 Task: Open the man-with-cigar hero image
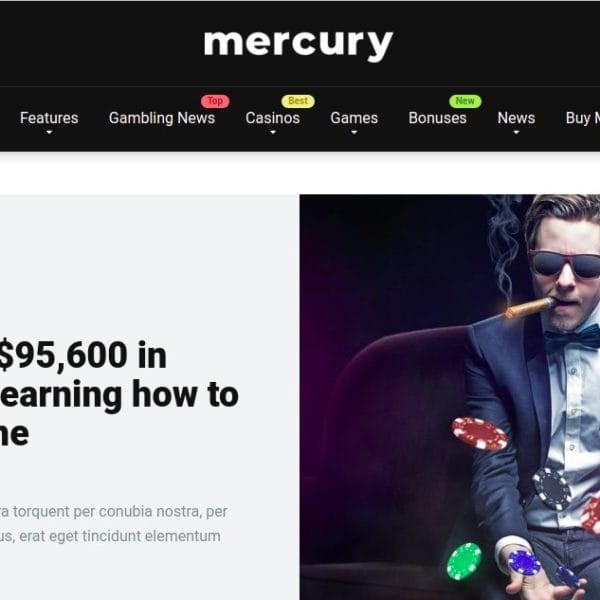[x=450, y=397]
